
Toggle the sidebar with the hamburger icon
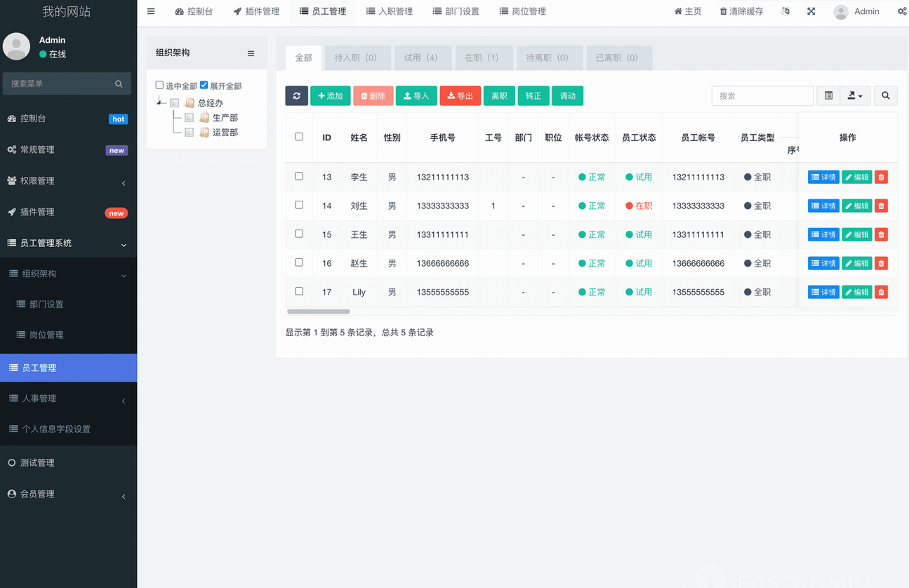click(151, 12)
